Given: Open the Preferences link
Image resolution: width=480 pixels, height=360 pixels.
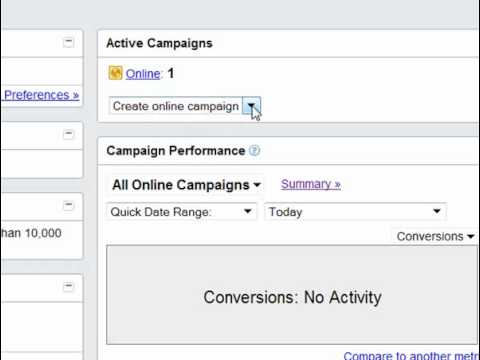Looking at the screenshot, I should pyautogui.click(x=42, y=95).
